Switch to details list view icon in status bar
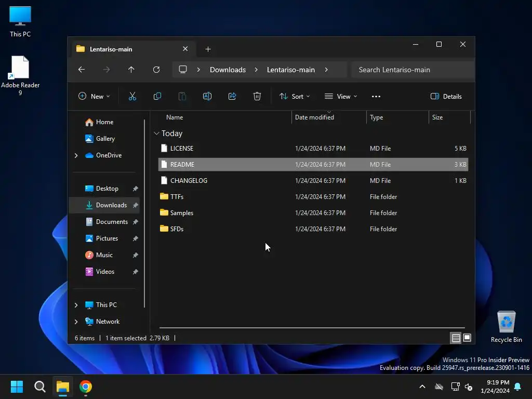 point(456,338)
